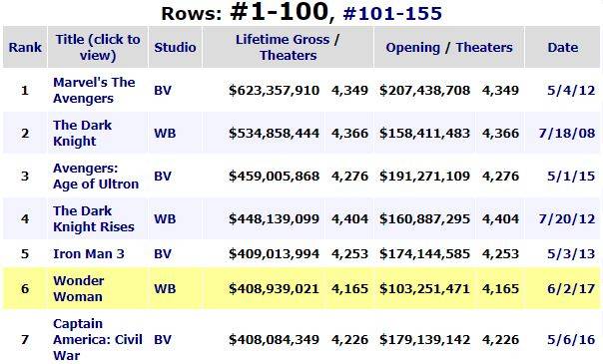View Avengers: Age of Ultron page
Viewport: 603px width, 364px height.
click(96, 177)
